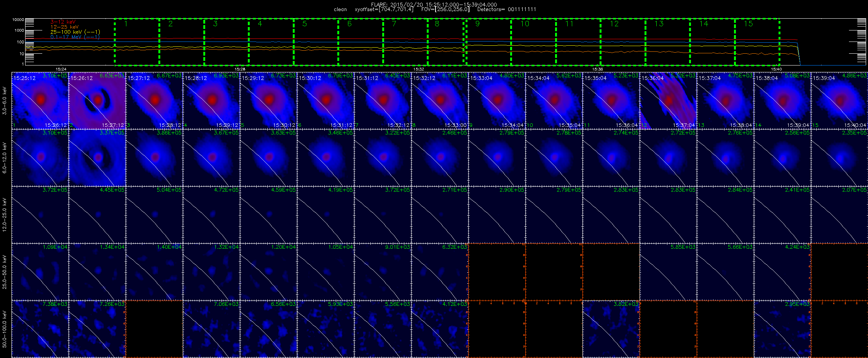Open the 6.0-12.0 keV image labeled 3.37E+05
Viewport: 868px width, 358px height.
click(97, 158)
